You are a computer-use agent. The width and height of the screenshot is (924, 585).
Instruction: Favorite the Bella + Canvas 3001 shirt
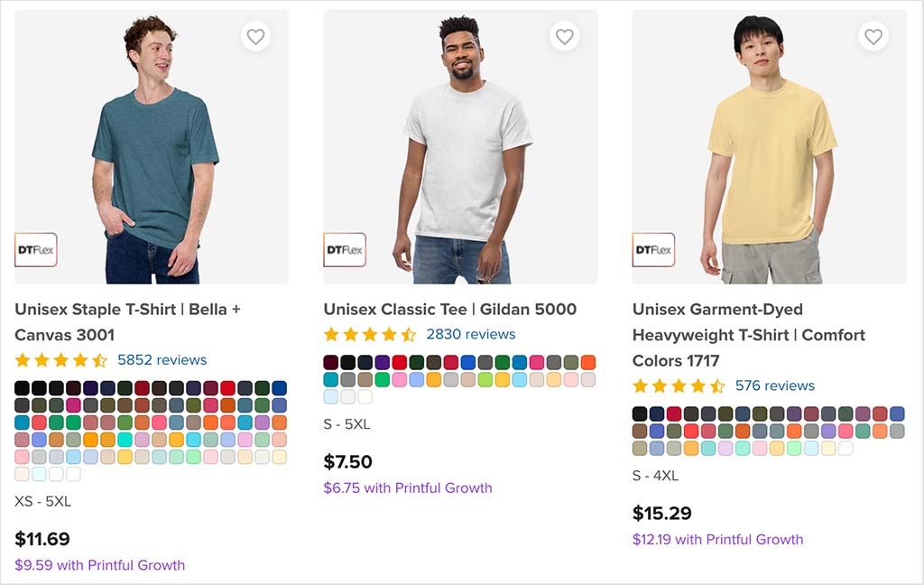[255, 36]
